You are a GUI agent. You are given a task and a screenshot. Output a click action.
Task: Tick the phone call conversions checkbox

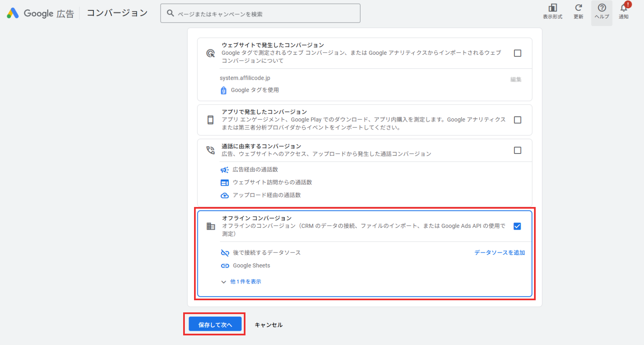(517, 151)
